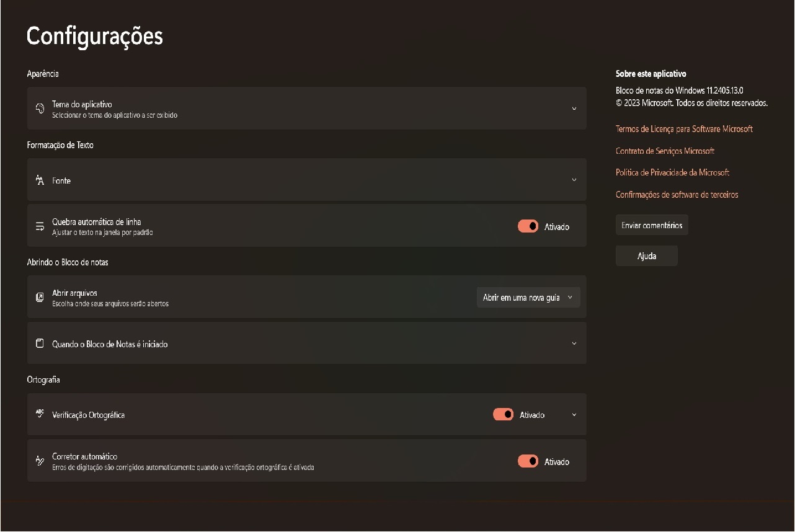Click the word wrap icon beside Quebra automática
The image size is (795, 532).
pos(40,226)
